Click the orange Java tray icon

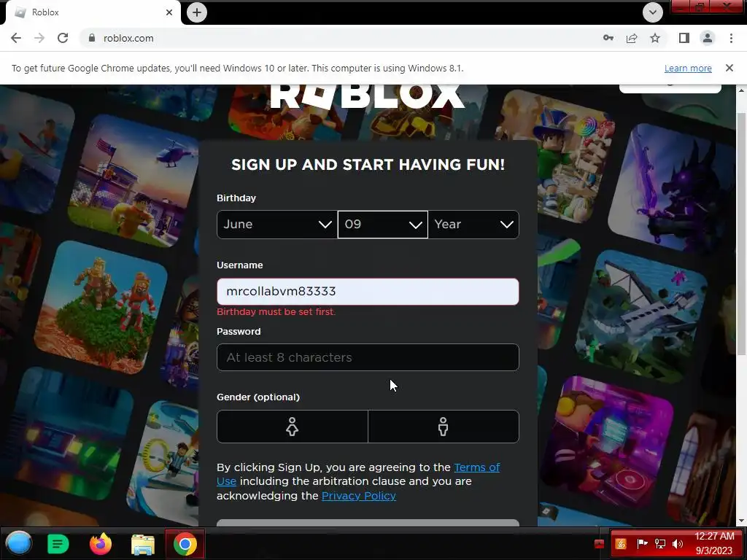pos(621,543)
